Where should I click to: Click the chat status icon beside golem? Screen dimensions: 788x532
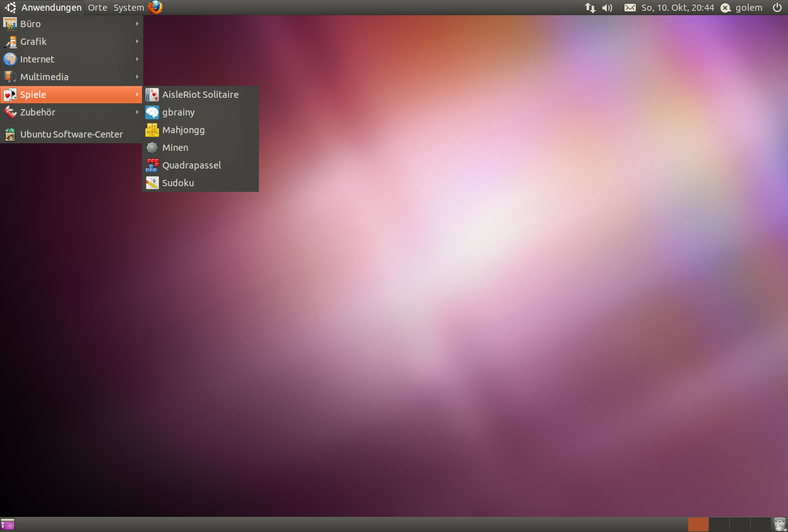coord(726,8)
